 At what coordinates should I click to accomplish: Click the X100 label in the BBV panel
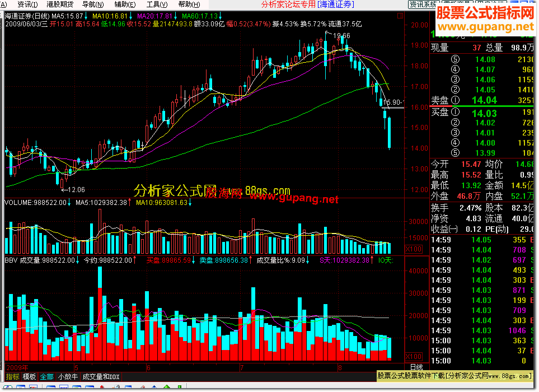coord(414,356)
